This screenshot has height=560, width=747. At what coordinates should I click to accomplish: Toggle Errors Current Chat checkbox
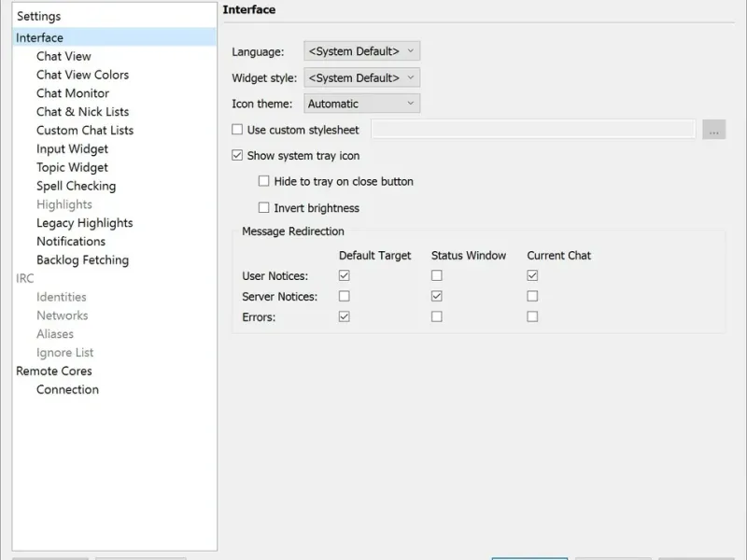pyautogui.click(x=532, y=316)
